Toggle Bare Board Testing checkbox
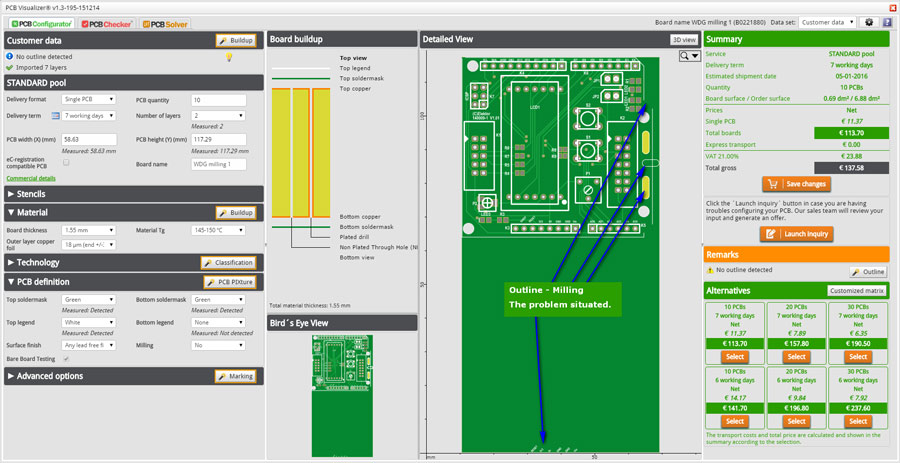The width and height of the screenshot is (900, 463). (x=66, y=359)
